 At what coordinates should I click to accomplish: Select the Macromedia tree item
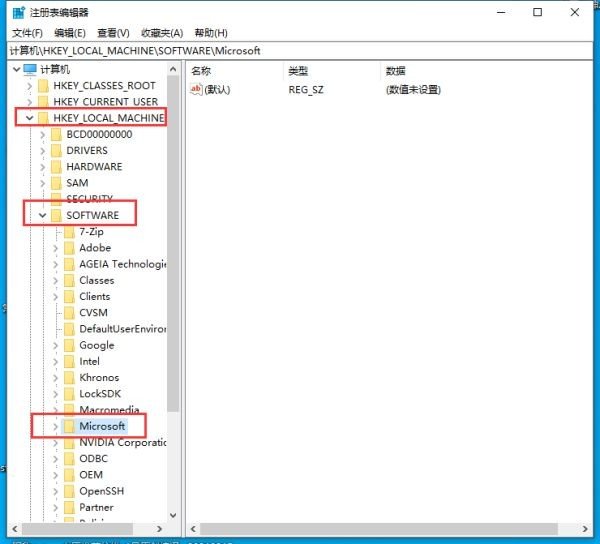109,410
